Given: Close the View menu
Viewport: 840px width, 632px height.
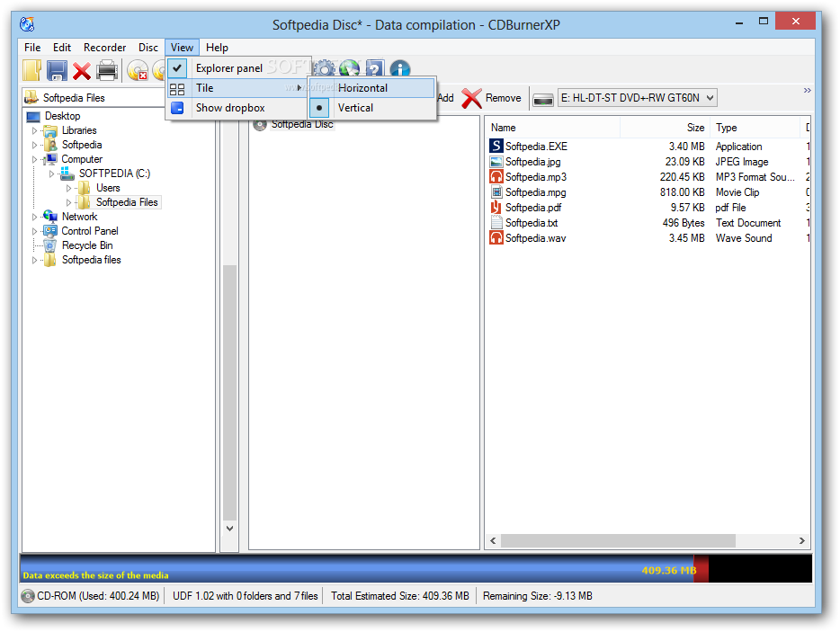Looking at the screenshot, I should coord(183,47).
